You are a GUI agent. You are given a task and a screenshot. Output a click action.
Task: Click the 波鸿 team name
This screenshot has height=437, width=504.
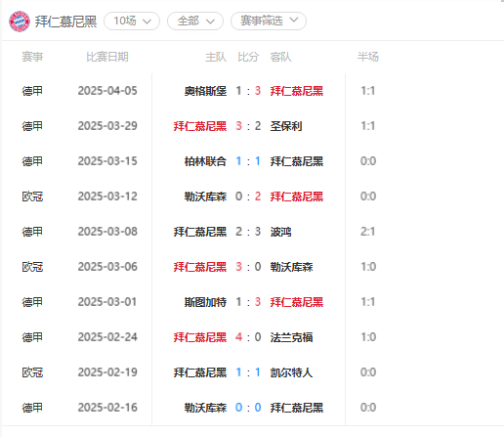coord(280,232)
